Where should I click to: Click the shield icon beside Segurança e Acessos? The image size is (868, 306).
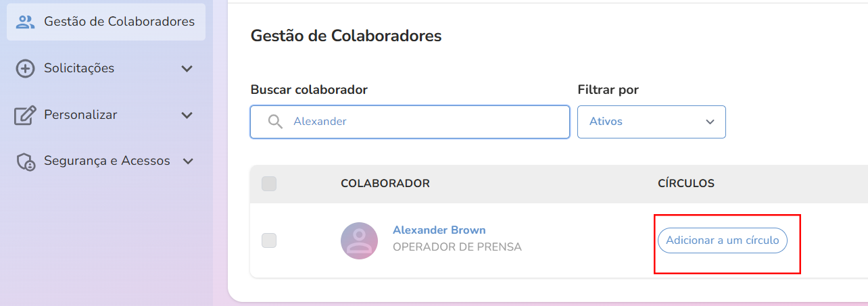26,161
